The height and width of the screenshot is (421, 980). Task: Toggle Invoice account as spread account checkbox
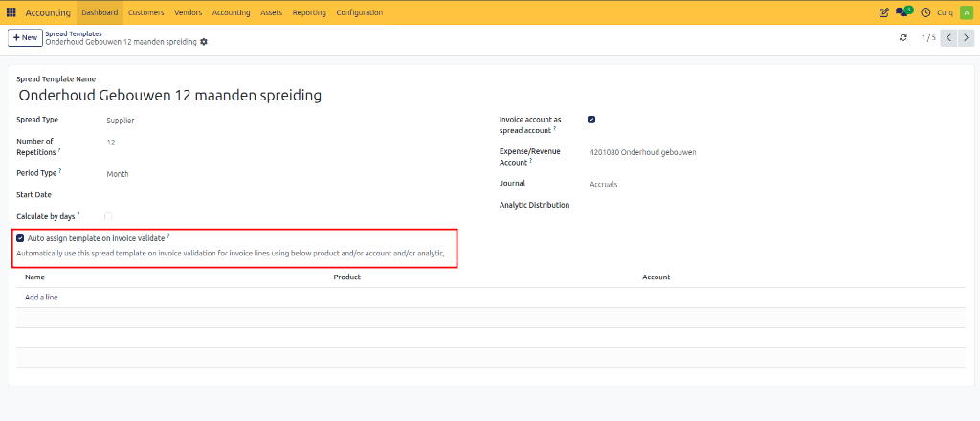[591, 120]
